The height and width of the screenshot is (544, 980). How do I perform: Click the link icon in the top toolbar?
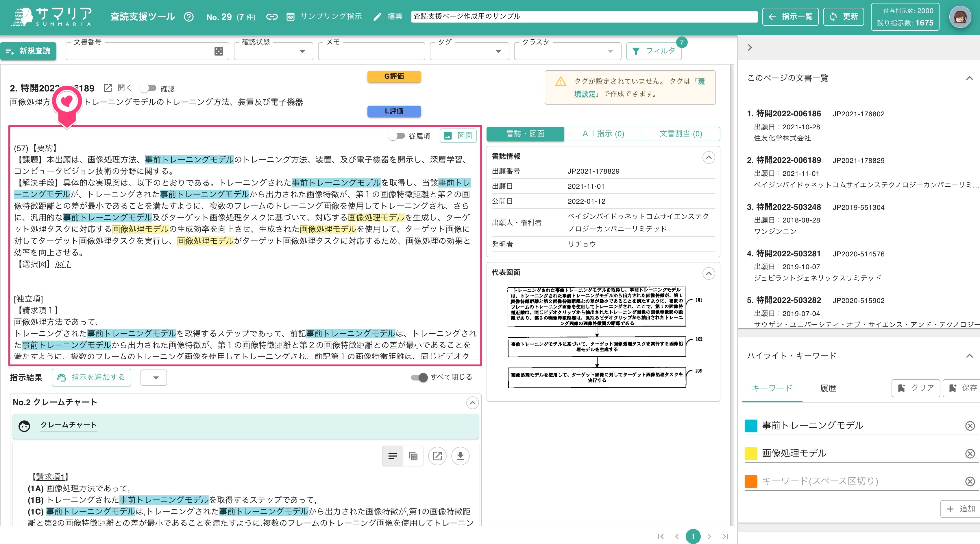click(x=272, y=17)
